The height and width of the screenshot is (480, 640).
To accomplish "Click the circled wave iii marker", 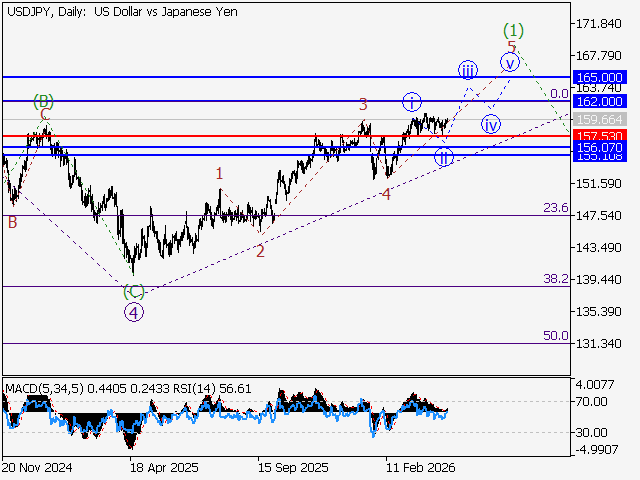I will (467, 70).
